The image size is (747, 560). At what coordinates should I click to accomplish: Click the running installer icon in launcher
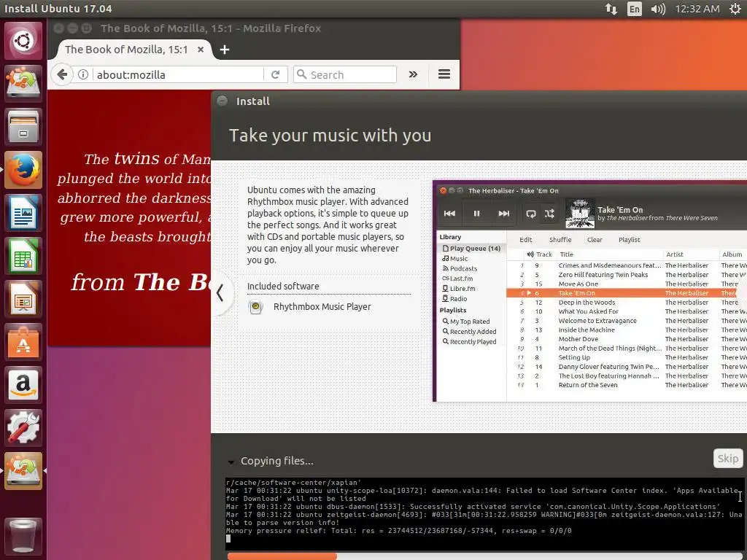click(x=23, y=470)
